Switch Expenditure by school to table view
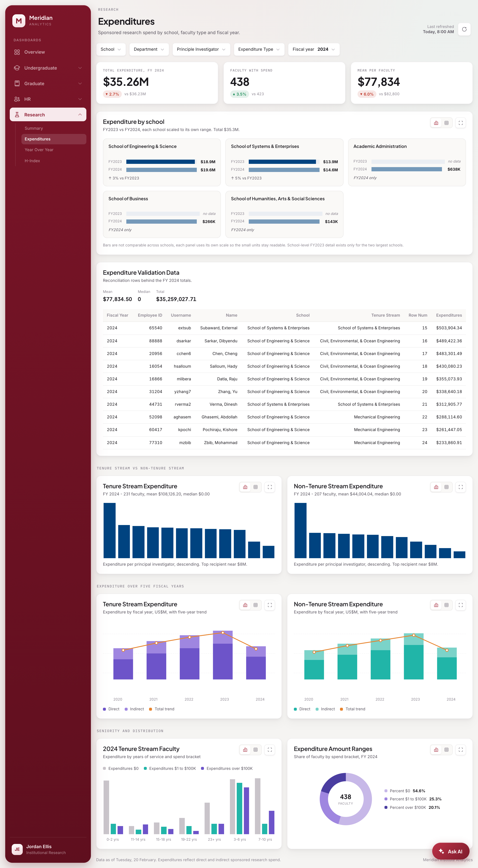The height and width of the screenshot is (868, 478). 446,123
